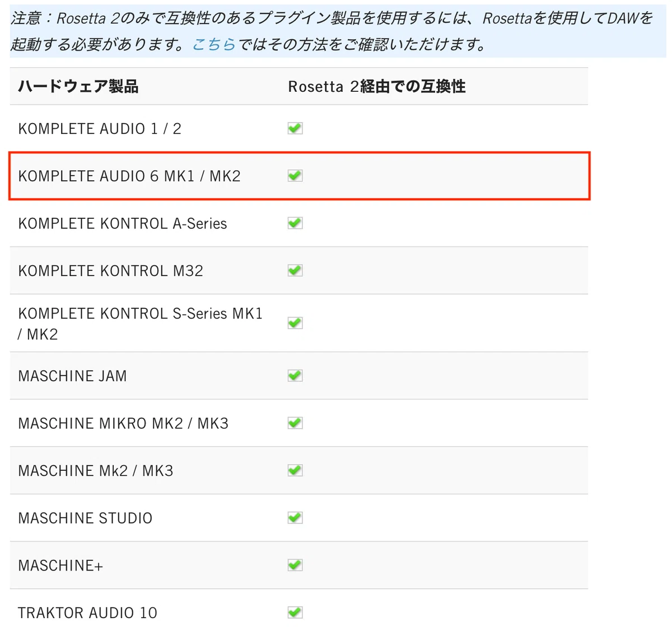The width and height of the screenshot is (672, 627).
Task: Click green checkmark for MASCHINE JAM
Action: click(295, 375)
